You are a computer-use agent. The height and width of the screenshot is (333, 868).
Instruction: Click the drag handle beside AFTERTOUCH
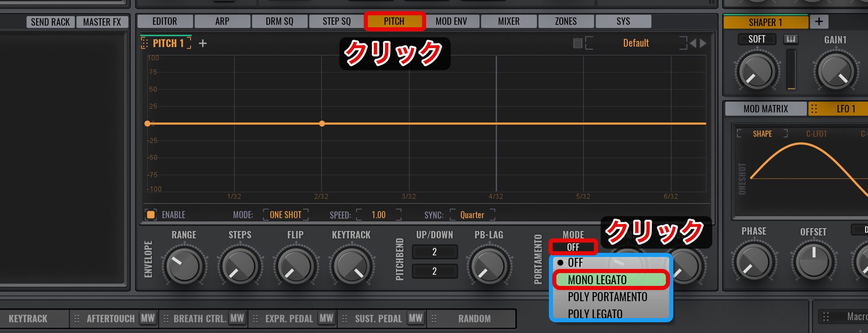pyautogui.click(x=76, y=319)
